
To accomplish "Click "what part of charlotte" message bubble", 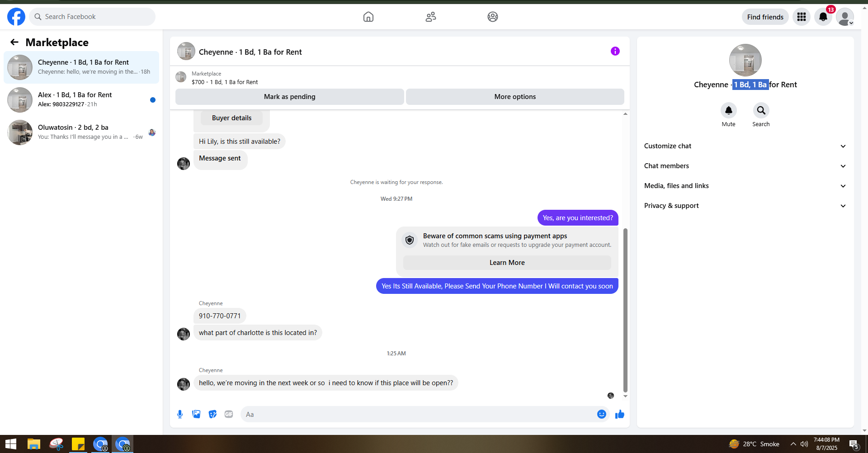I will tap(258, 333).
